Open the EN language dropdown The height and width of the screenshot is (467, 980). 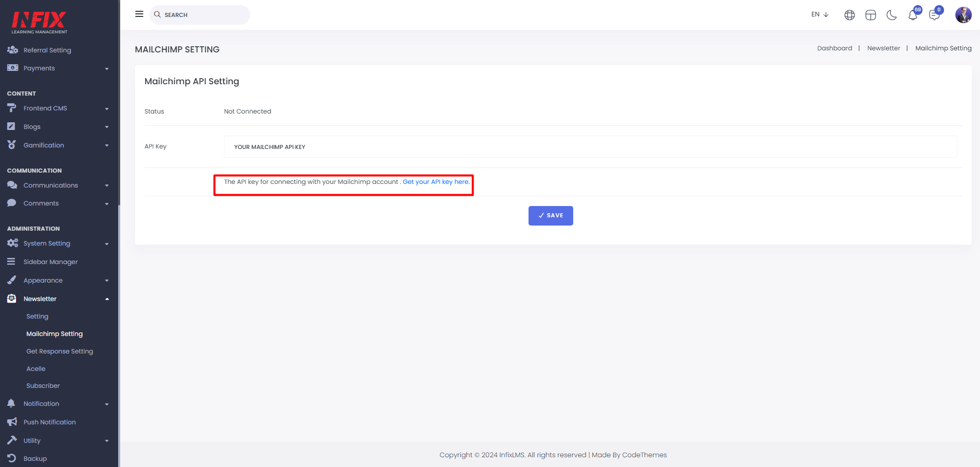(x=820, y=14)
